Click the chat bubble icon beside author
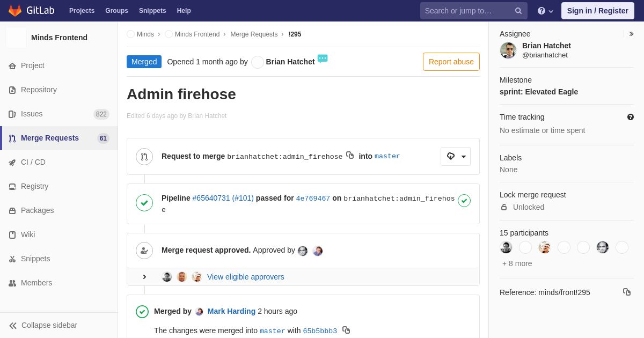The width and height of the screenshot is (644, 338). (x=323, y=58)
